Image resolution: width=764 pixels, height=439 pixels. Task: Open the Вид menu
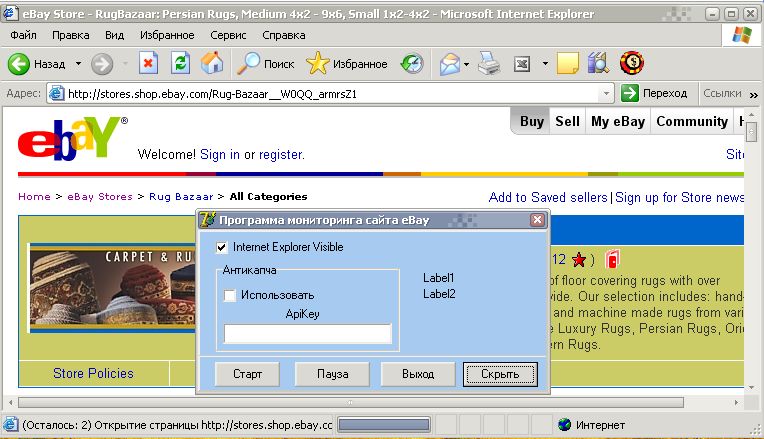pyautogui.click(x=115, y=35)
